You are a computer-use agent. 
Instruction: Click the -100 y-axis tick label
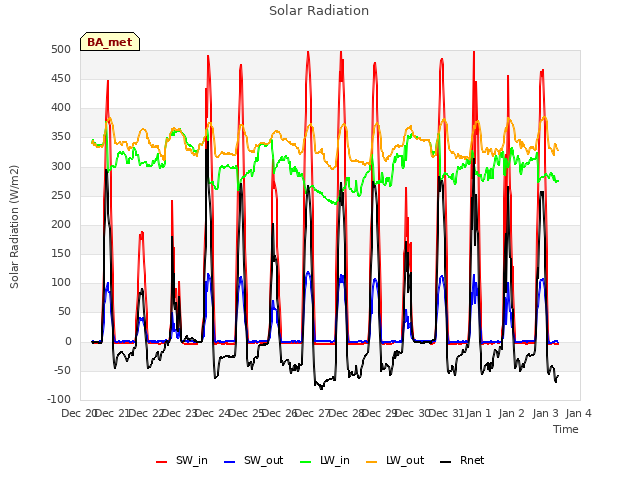[x=59, y=399]
